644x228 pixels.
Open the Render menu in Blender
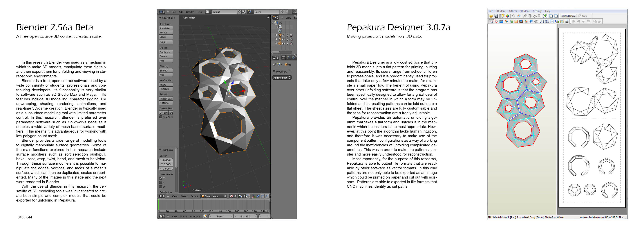point(190,12)
